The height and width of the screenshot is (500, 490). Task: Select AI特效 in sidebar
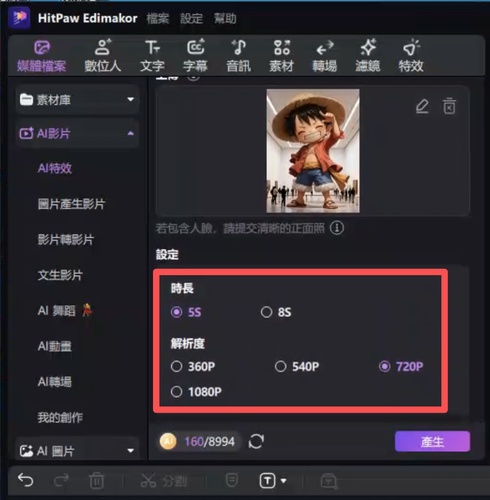(55, 168)
